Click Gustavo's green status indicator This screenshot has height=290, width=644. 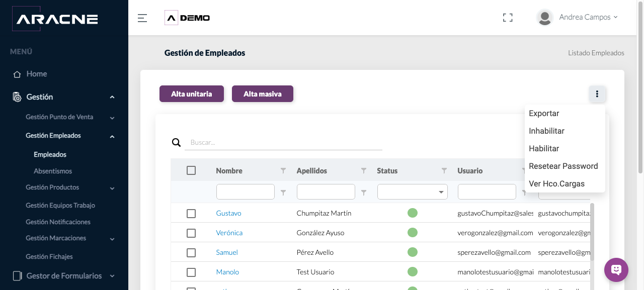coord(413,213)
